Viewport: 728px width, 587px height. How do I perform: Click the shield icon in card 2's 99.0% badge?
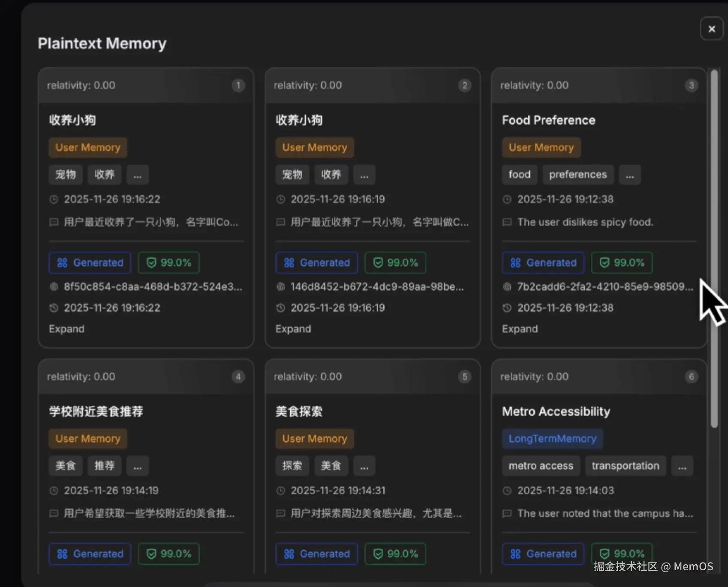click(x=378, y=263)
